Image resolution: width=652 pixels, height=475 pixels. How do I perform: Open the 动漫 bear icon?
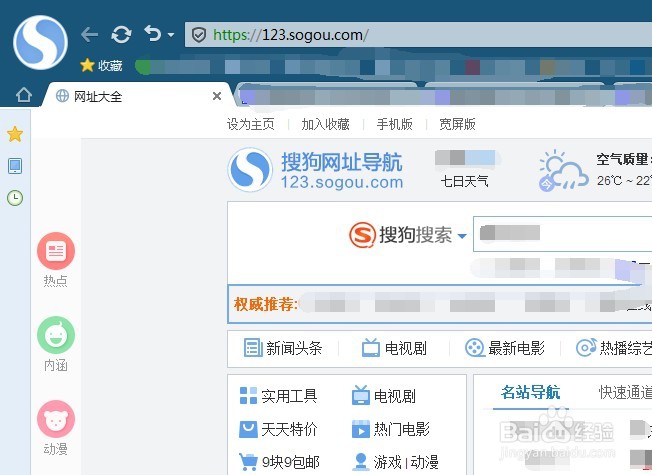(x=56, y=419)
